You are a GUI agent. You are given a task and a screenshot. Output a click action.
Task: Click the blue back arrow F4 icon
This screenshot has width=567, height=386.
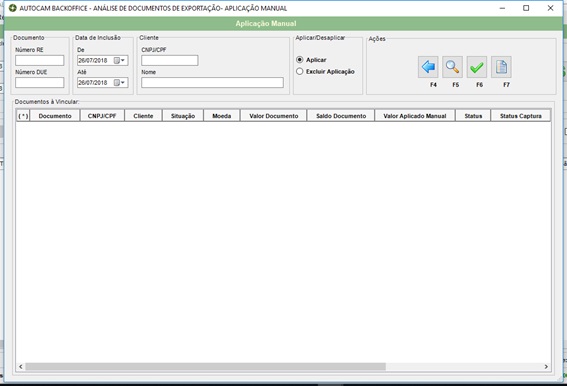(x=428, y=67)
